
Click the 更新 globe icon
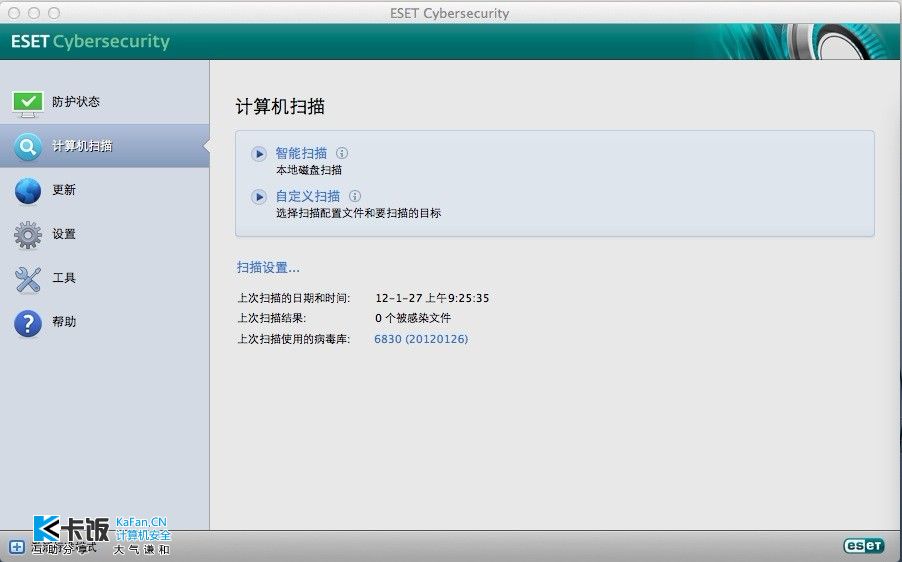pyautogui.click(x=28, y=191)
